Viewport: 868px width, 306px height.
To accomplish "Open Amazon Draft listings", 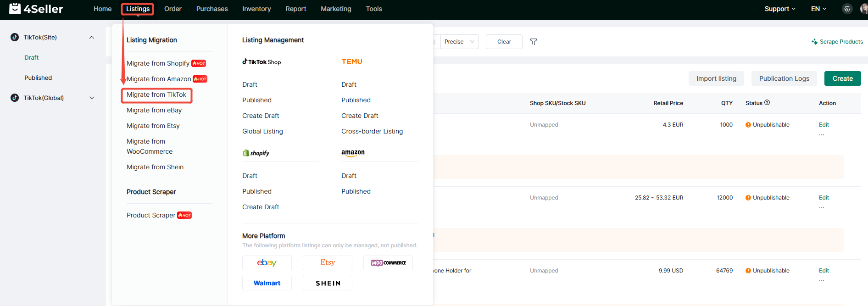I will point(349,176).
